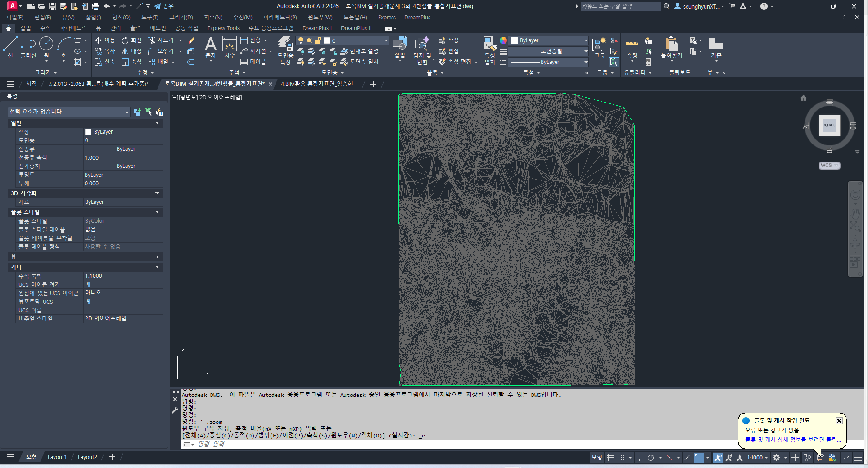This screenshot has width=868, height=468.
Task: Click the plot details link in notification
Action: pyautogui.click(x=792, y=440)
